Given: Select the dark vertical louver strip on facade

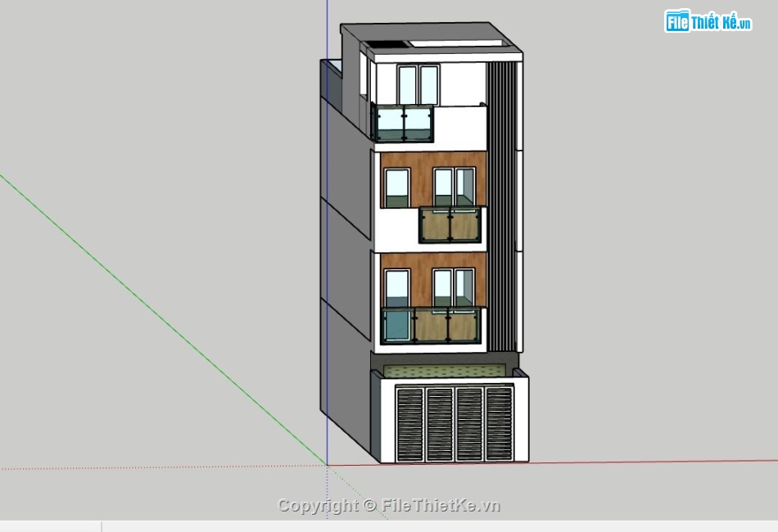Looking at the screenshot, I should [502, 206].
